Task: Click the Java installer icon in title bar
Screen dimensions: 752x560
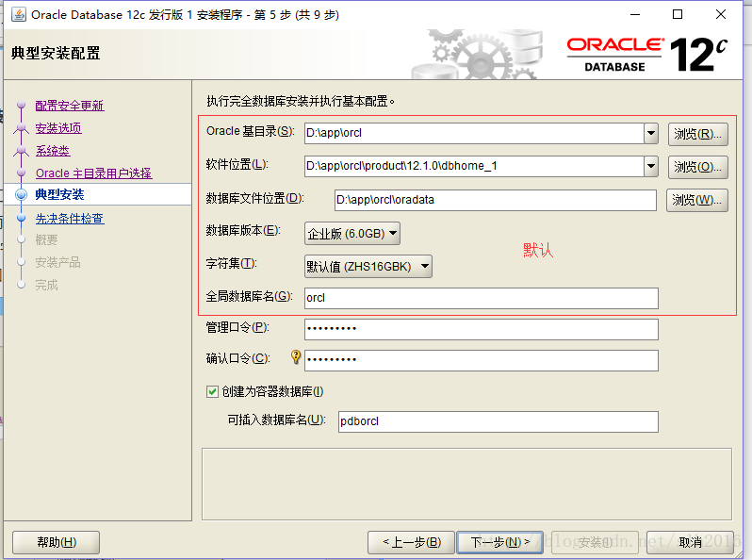Action: pyautogui.click(x=19, y=14)
